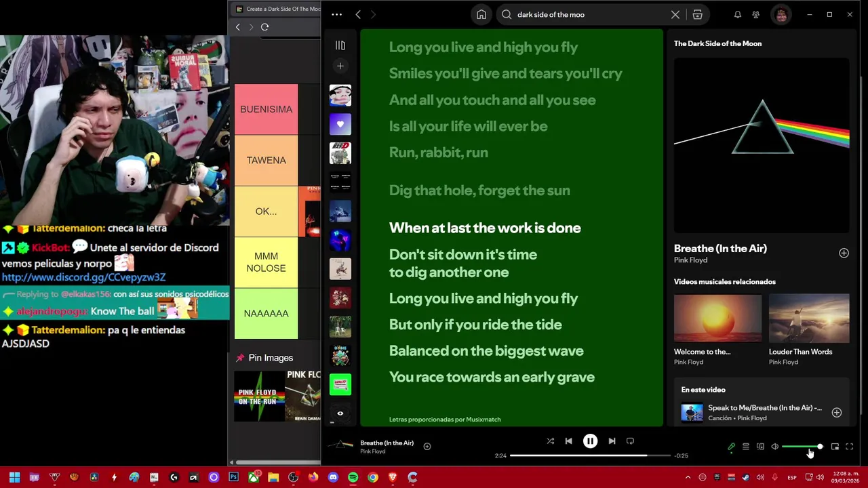Screen dimensions: 868x488
Task: Open the sidebar item with the eye icon
Action: point(340,413)
